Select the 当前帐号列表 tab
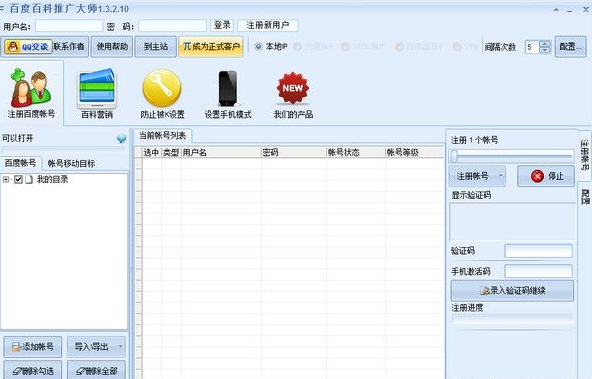Viewport: 592px width, 379px height. click(x=162, y=136)
